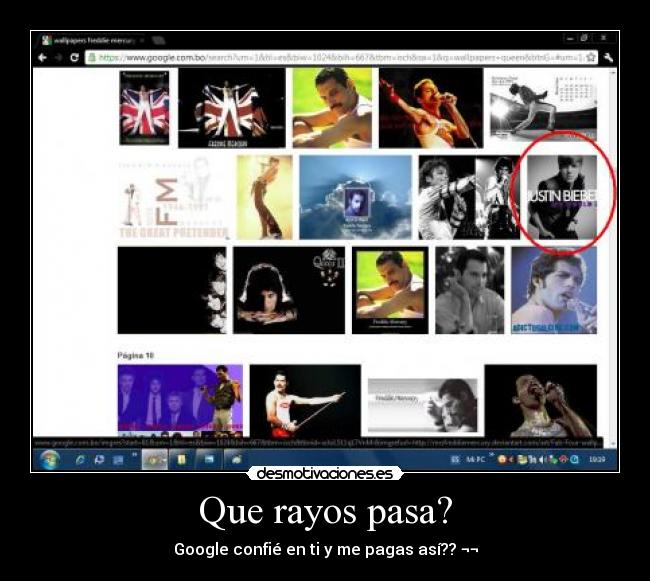Screen dimensions: 650x581
Task: Open the purple band group thumbnail
Action: click(x=180, y=400)
